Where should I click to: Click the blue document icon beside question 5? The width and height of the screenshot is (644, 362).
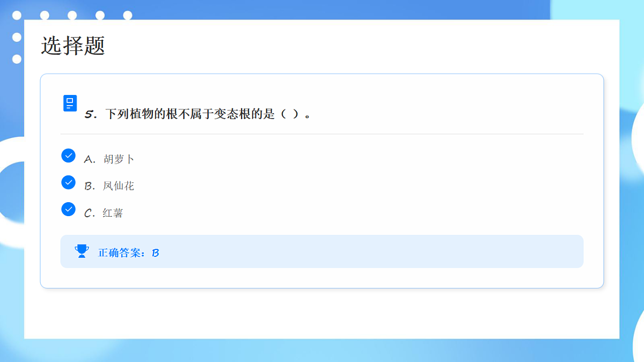click(x=70, y=103)
